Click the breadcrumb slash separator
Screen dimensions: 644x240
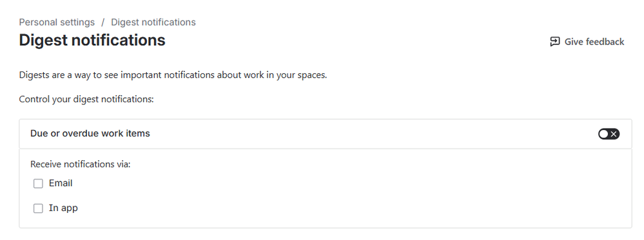[103, 22]
